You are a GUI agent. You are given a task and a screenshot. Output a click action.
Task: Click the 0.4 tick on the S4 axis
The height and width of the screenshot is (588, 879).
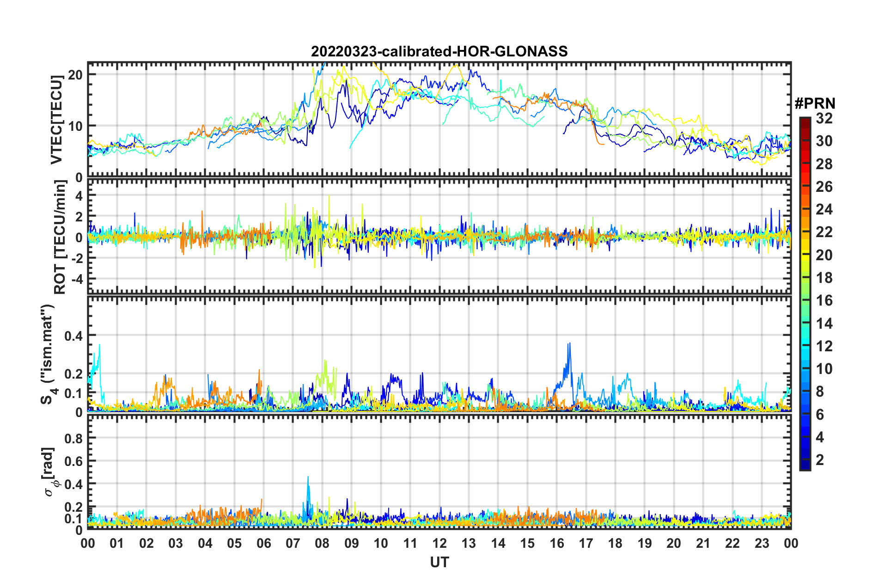click(x=74, y=336)
